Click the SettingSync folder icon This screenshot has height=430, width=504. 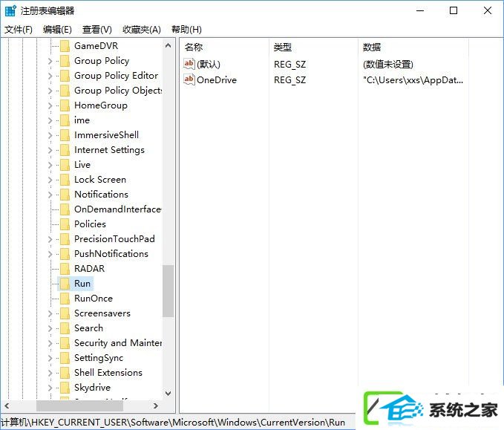pyautogui.click(x=65, y=358)
